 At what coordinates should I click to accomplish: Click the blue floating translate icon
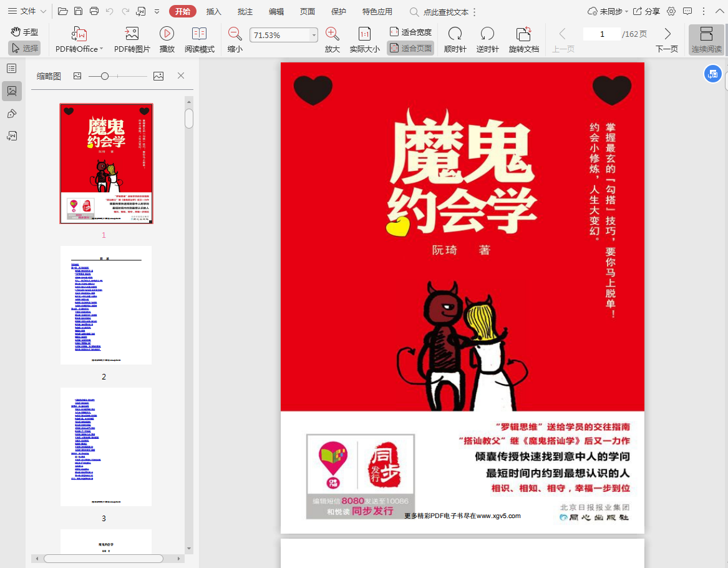[712, 74]
